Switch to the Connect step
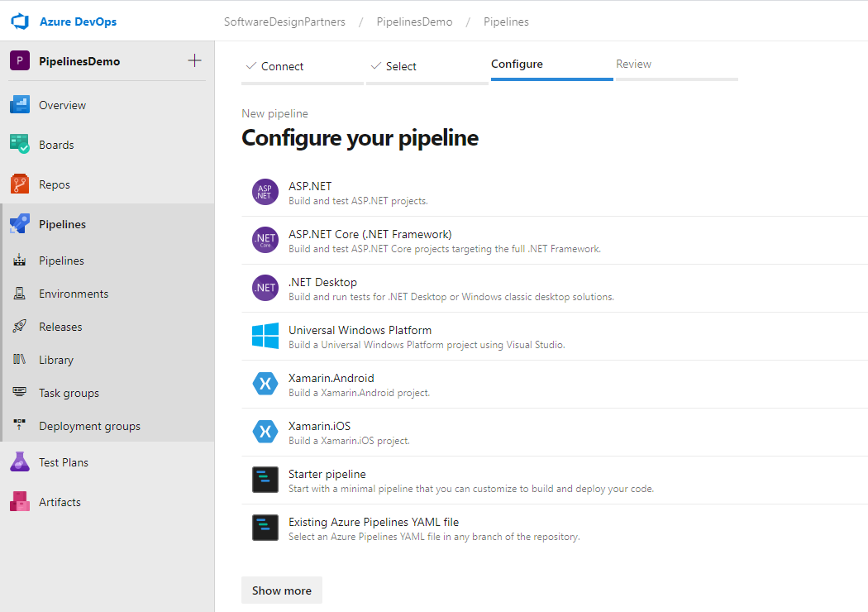This screenshot has height=612, width=868. (x=281, y=65)
